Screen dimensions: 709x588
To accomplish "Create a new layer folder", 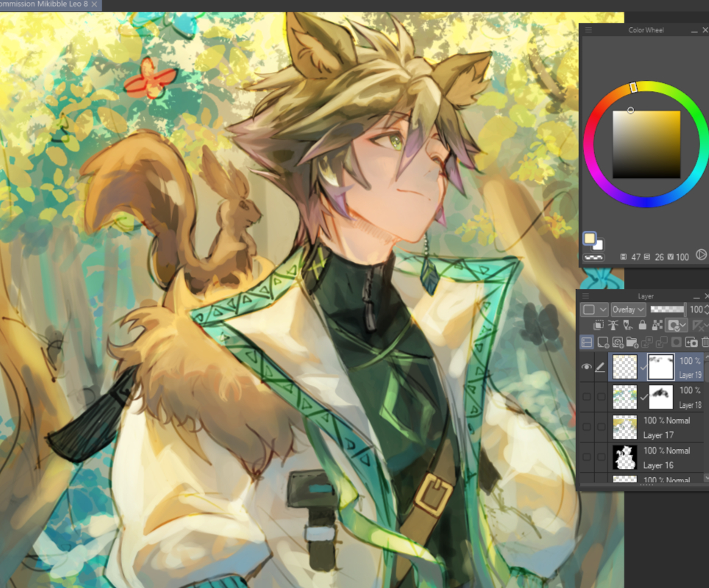I will [633, 342].
